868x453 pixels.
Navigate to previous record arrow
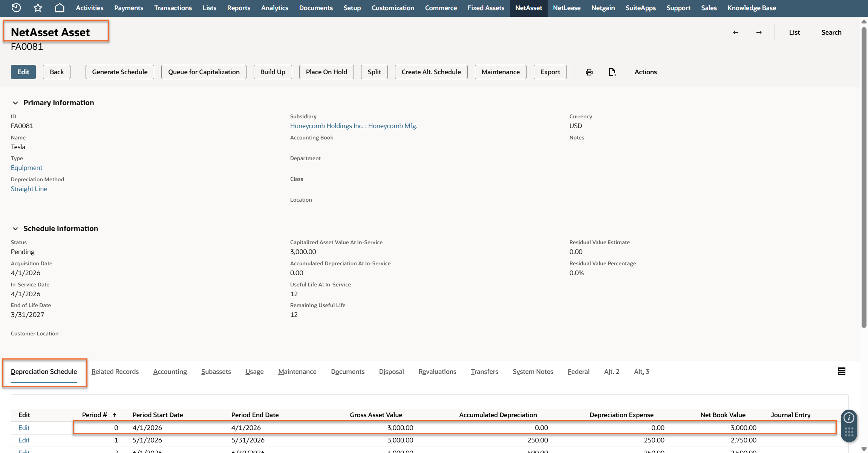pyautogui.click(x=735, y=32)
